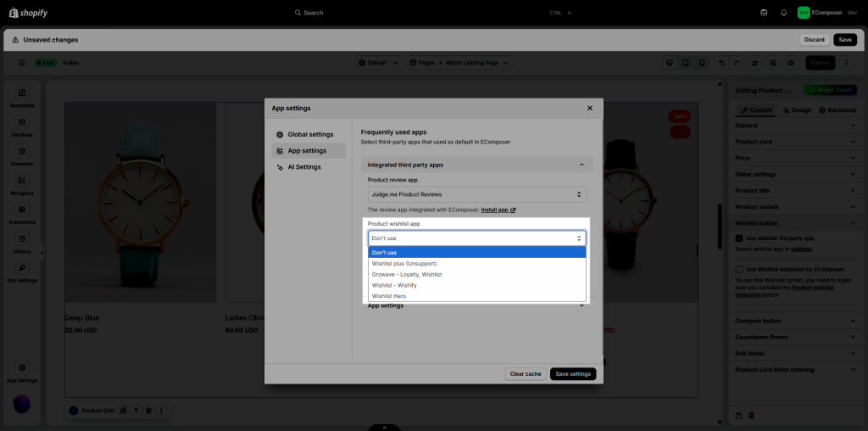Open the Elements panel icon
The image size is (868, 431).
[22, 151]
